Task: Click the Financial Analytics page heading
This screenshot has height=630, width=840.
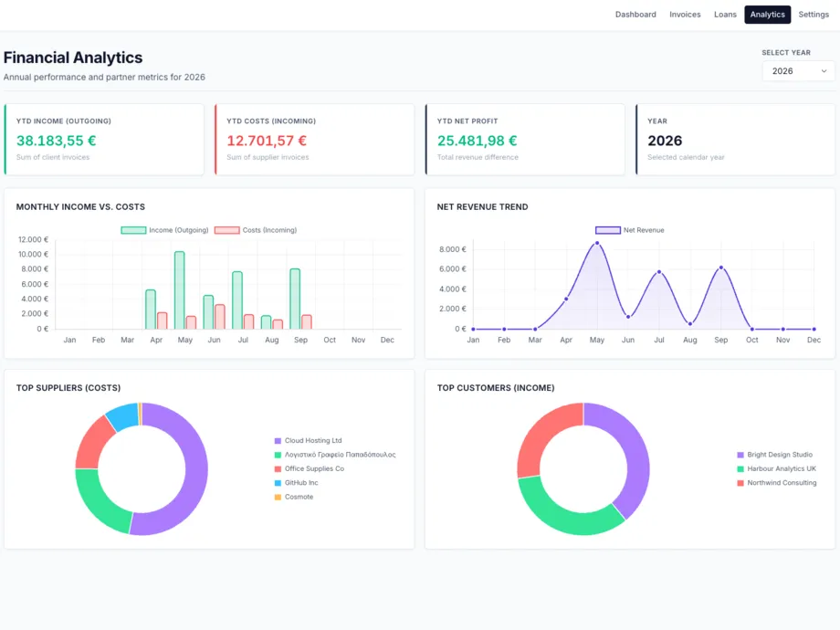Action: (73, 58)
